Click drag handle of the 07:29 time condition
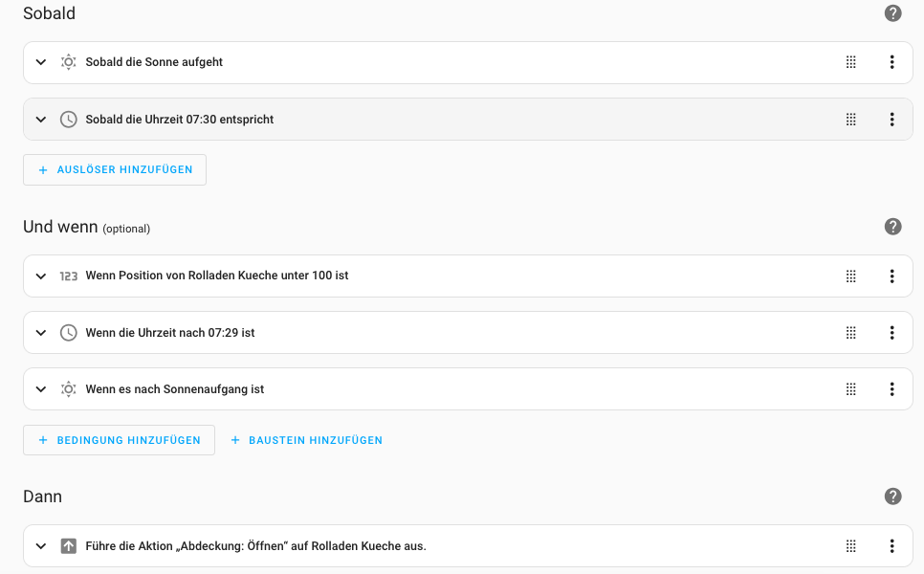The image size is (924, 574). point(850,333)
